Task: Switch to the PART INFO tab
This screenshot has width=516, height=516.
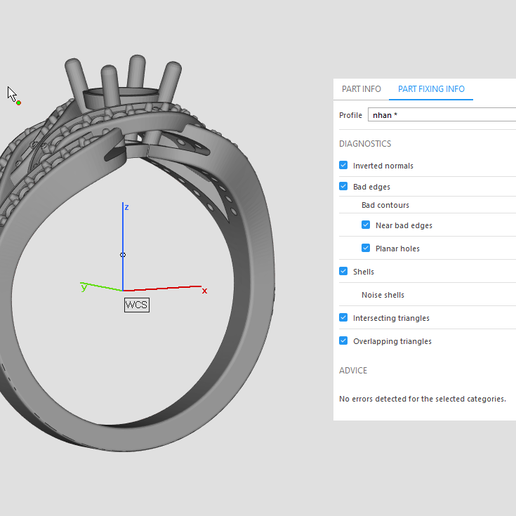Action: tap(361, 89)
